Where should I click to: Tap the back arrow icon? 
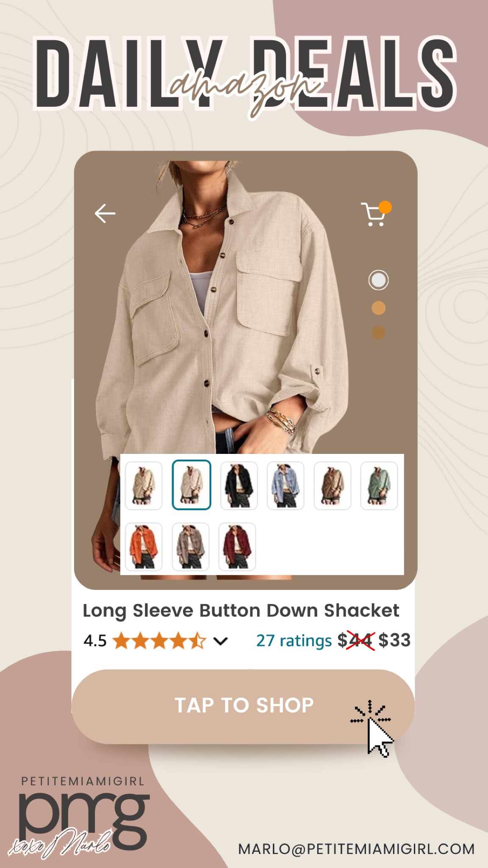coord(105,213)
